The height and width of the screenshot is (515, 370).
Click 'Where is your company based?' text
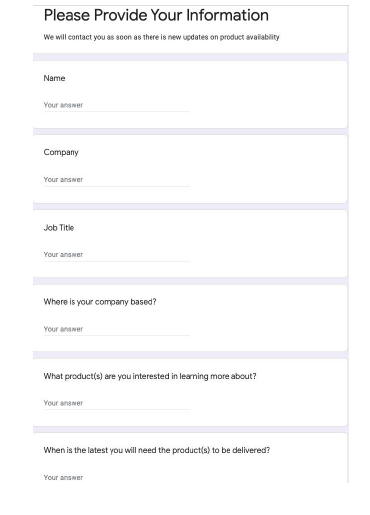point(100,302)
